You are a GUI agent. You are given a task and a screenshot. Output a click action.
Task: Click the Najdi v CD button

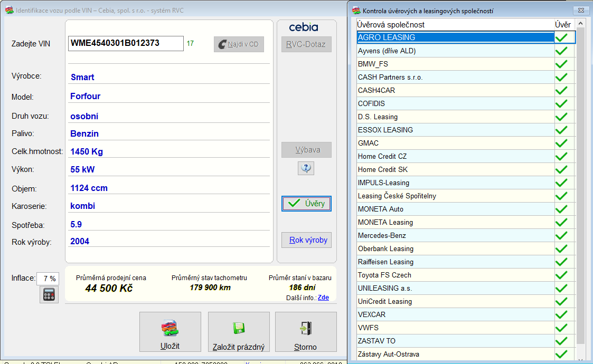coord(239,44)
